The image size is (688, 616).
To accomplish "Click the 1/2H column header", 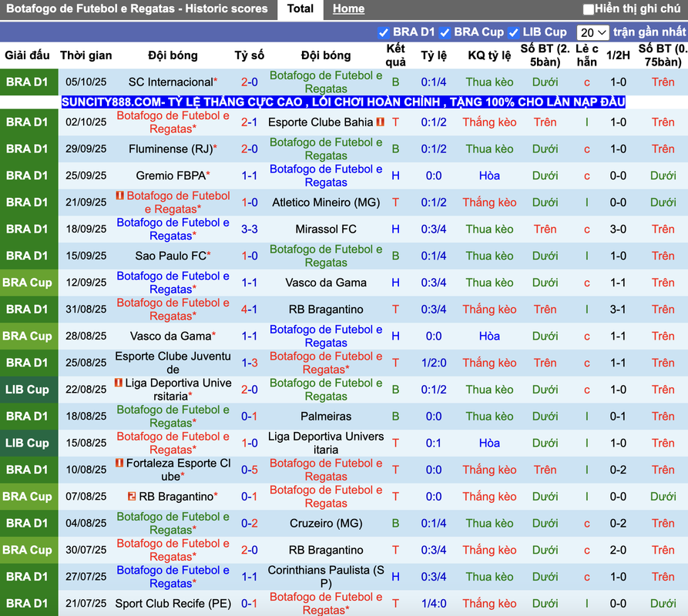I will pos(618,55).
